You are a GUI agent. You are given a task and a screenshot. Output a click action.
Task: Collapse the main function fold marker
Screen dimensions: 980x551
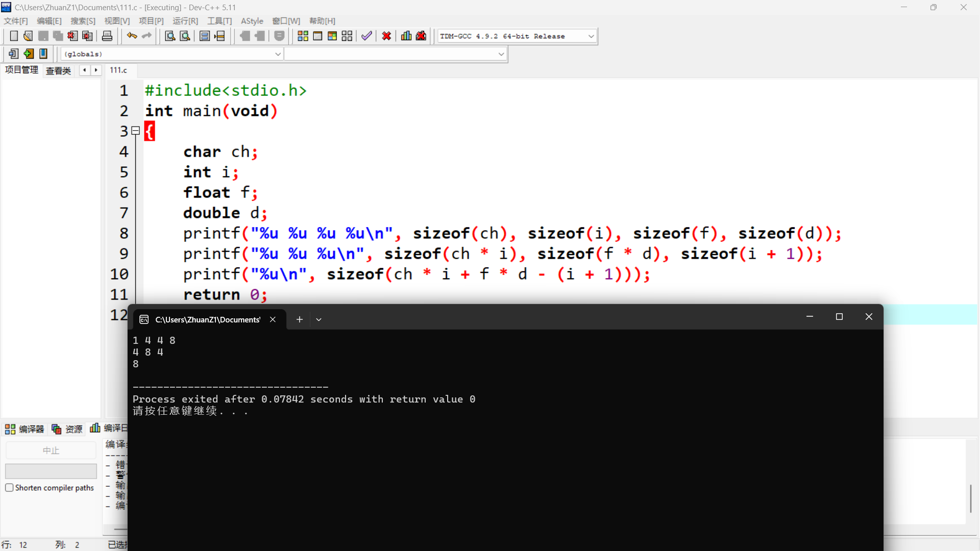tap(136, 131)
